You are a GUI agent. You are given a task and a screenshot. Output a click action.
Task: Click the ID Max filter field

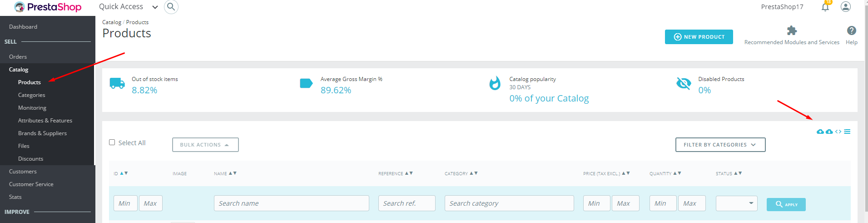click(x=151, y=203)
